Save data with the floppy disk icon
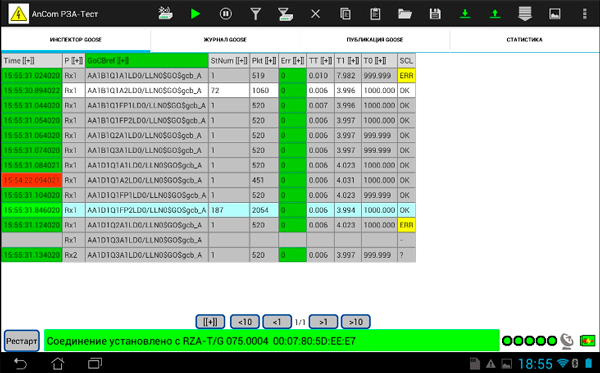Image resolution: width=600 pixels, height=373 pixels. (x=435, y=14)
